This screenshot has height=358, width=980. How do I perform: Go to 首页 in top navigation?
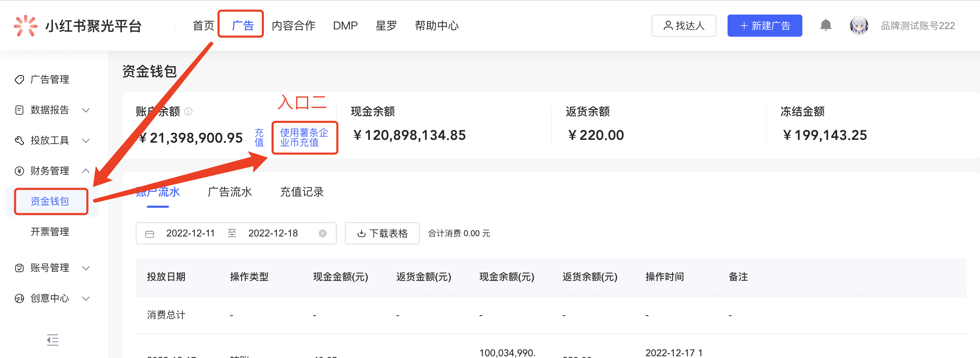[204, 26]
